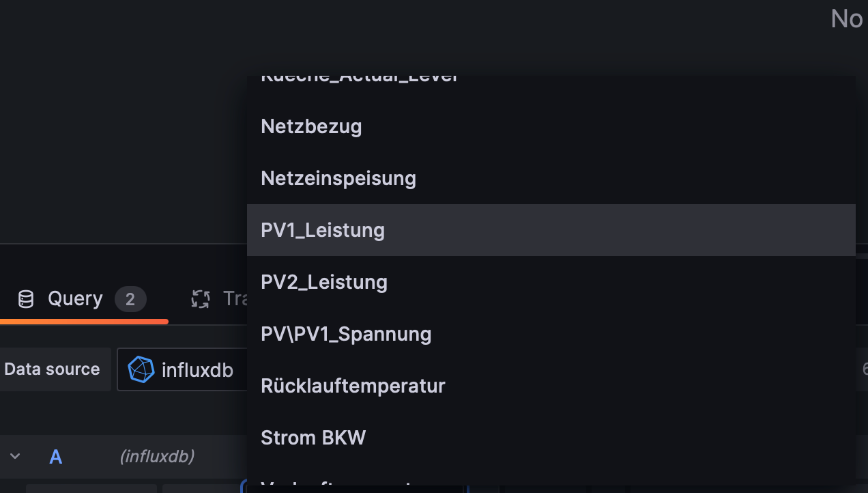Click the cut-off Kueche_Actual_Level option
Image resolution: width=868 pixels, height=493 pixels.
pos(358,79)
